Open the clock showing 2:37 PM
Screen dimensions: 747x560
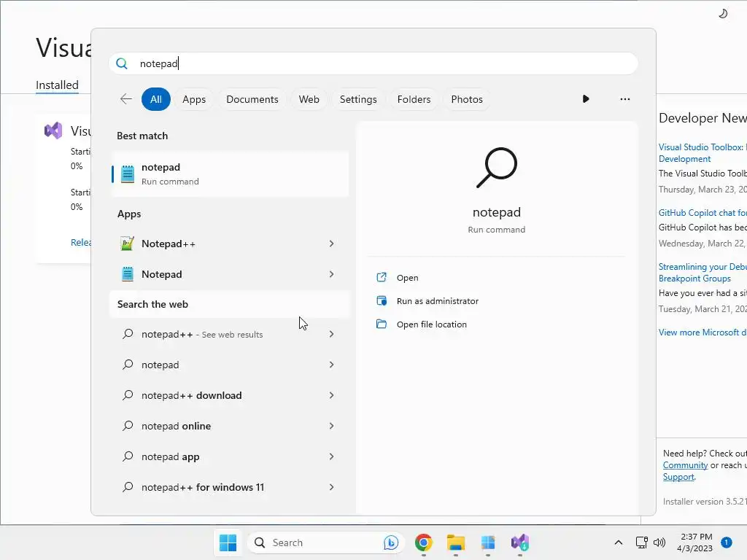click(x=695, y=542)
